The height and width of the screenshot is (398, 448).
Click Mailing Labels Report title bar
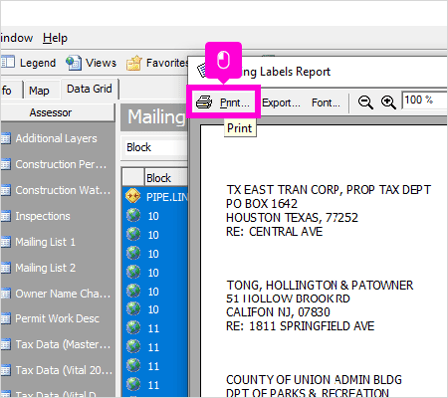click(317, 72)
